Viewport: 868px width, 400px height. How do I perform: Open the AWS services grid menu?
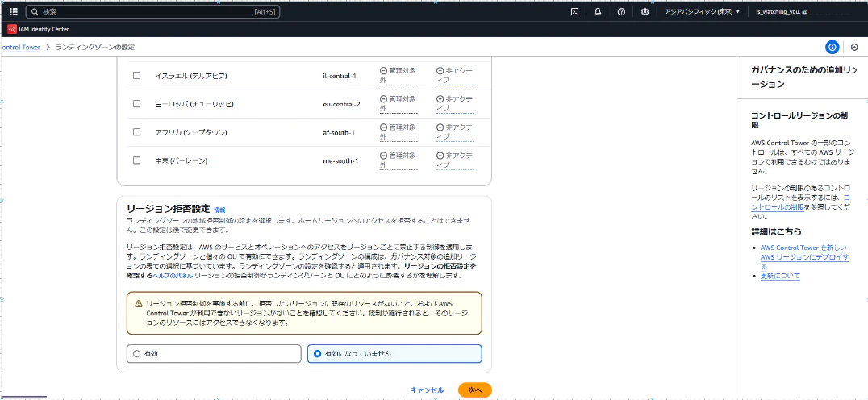[14, 11]
